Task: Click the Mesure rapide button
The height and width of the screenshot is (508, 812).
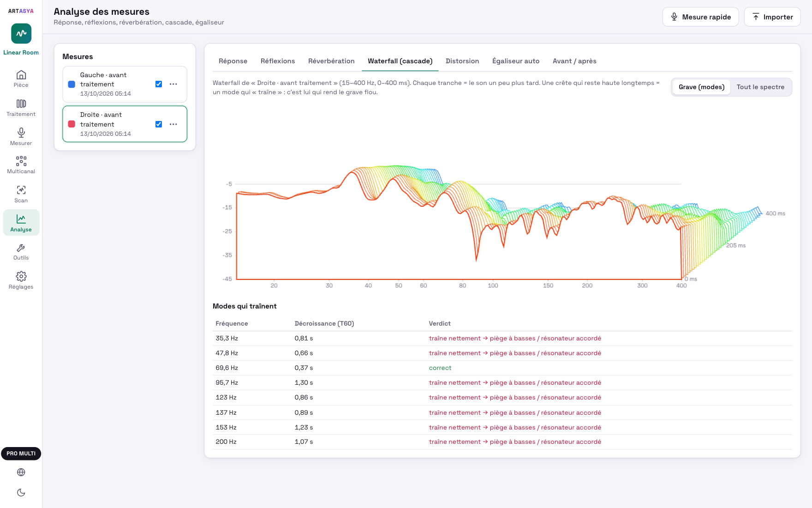Action: tap(700, 17)
